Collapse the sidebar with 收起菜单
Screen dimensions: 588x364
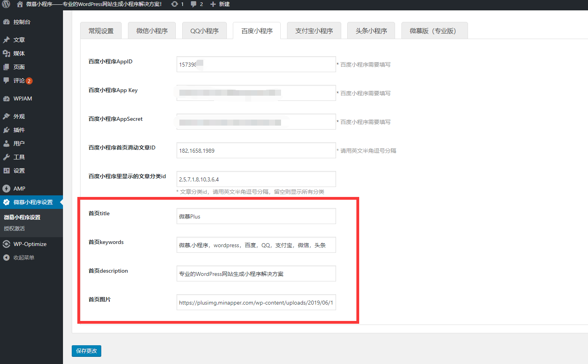[24, 258]
